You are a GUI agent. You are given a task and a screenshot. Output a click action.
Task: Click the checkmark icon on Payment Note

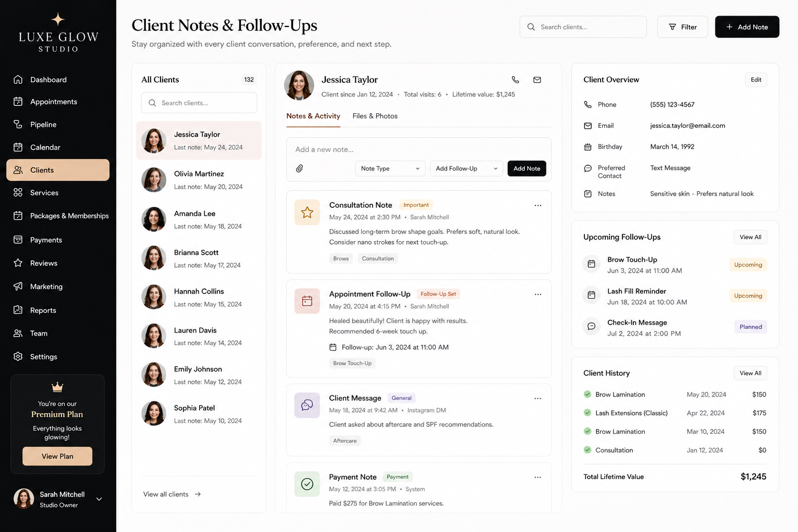point(307,484)
